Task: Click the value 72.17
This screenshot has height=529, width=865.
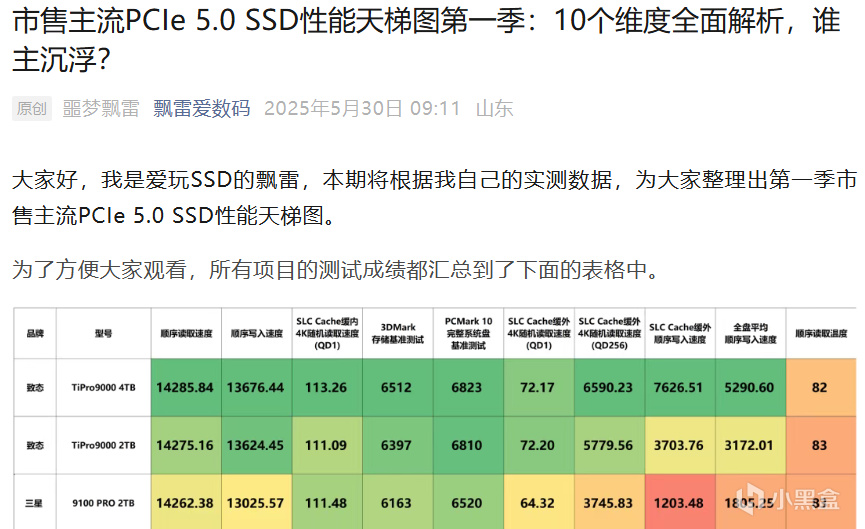Action: (537, 387)
